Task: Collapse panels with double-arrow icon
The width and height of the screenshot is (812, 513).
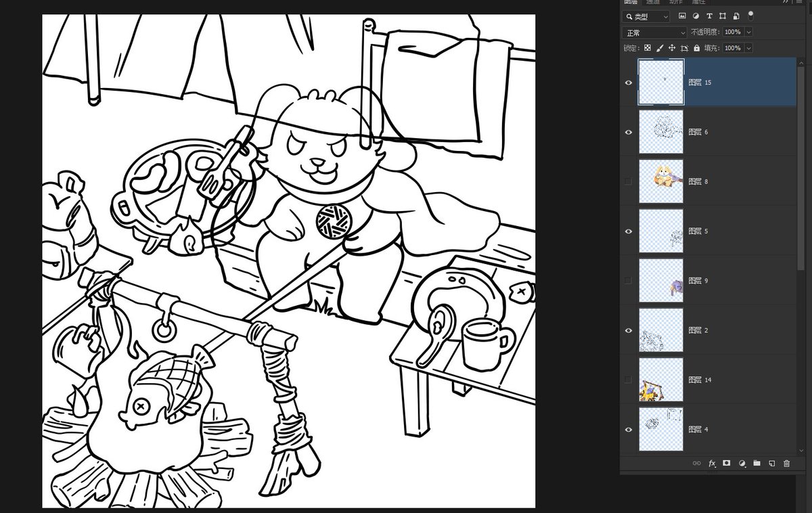Action: coord(786,2)
